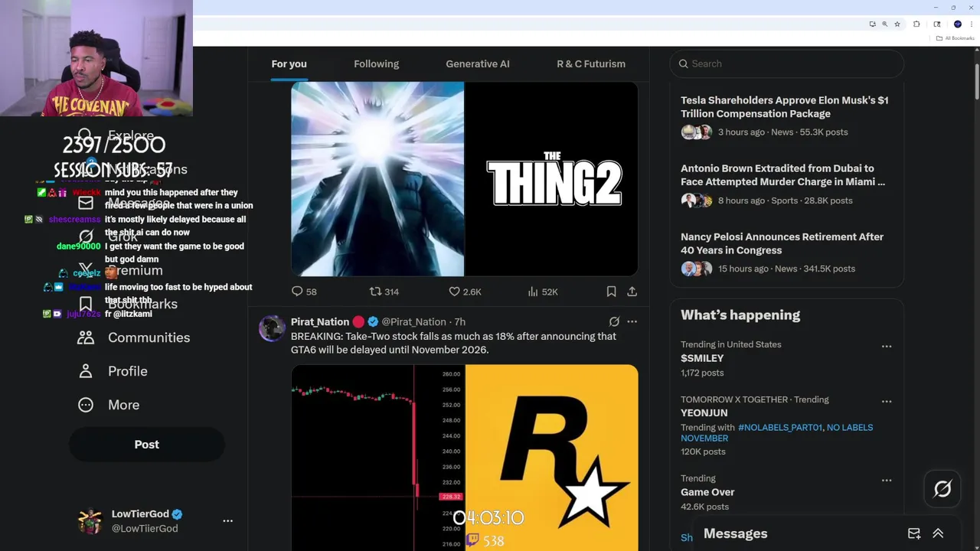The image size is (980, 551).
Task: Open Grok explain icon on Pirat_Nation post
Action: (614, 322)
